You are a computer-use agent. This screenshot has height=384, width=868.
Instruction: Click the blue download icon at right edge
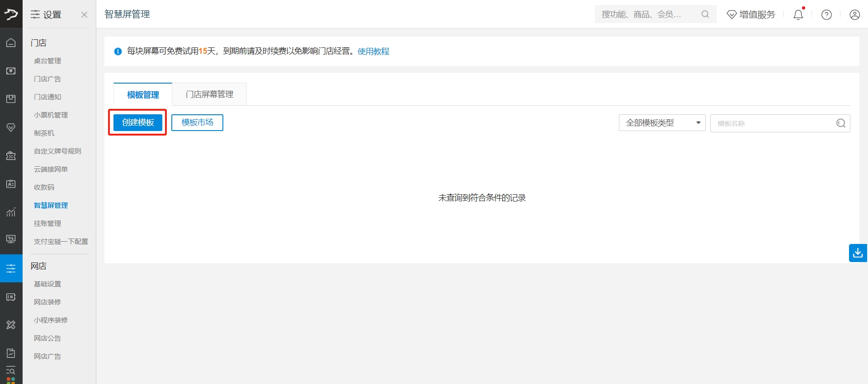tap(858, 253)
